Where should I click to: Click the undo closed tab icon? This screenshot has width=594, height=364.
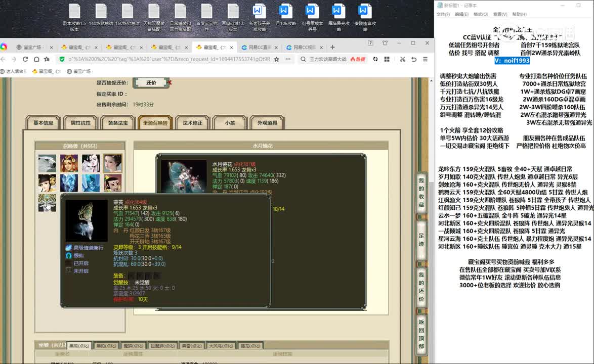pyautogui.click(x=414, y=59)
